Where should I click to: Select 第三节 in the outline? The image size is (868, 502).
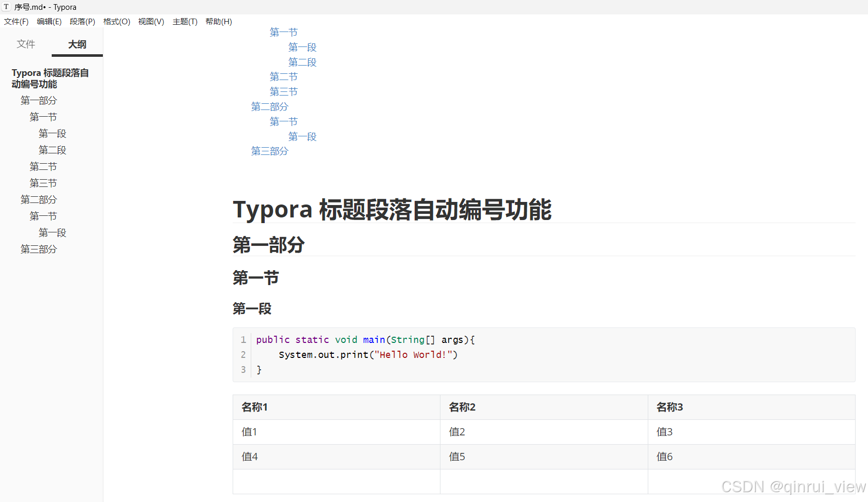click(x=43, y=183)
